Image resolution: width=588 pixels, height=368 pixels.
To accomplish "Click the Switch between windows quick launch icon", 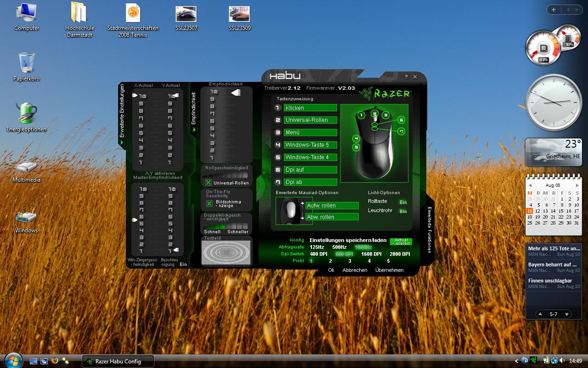I will pos(44,361).
